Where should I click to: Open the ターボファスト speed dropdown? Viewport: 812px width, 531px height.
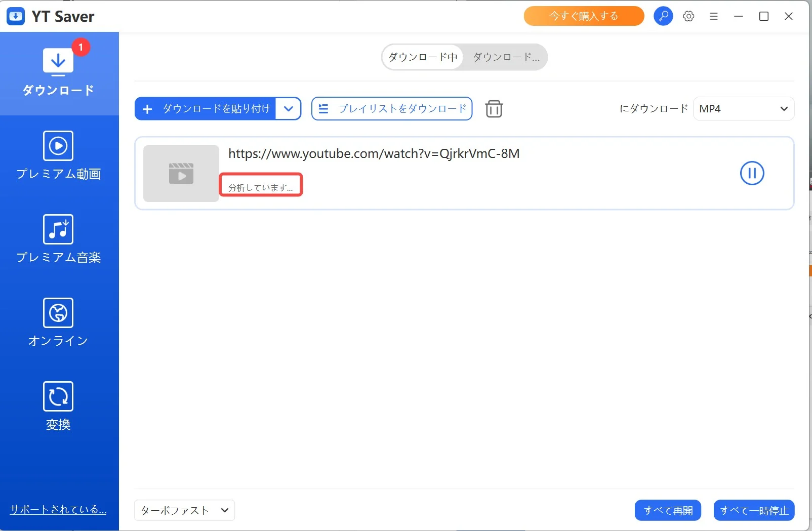click(184, 510)
